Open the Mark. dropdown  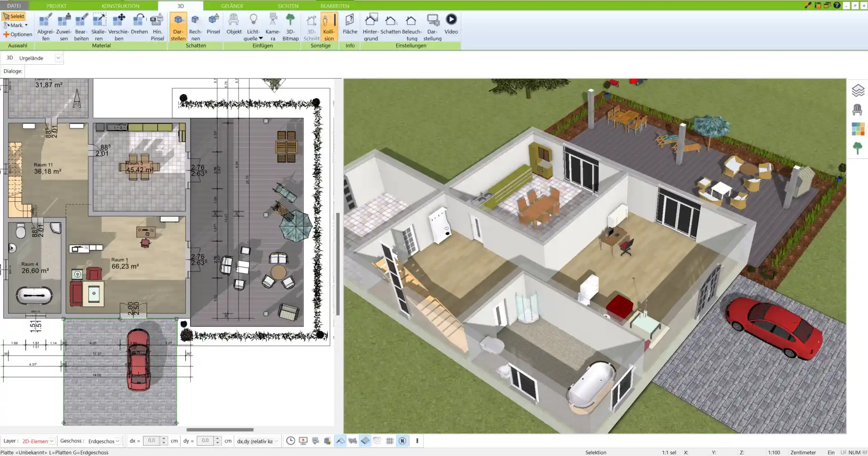click(x=16, y=25)
